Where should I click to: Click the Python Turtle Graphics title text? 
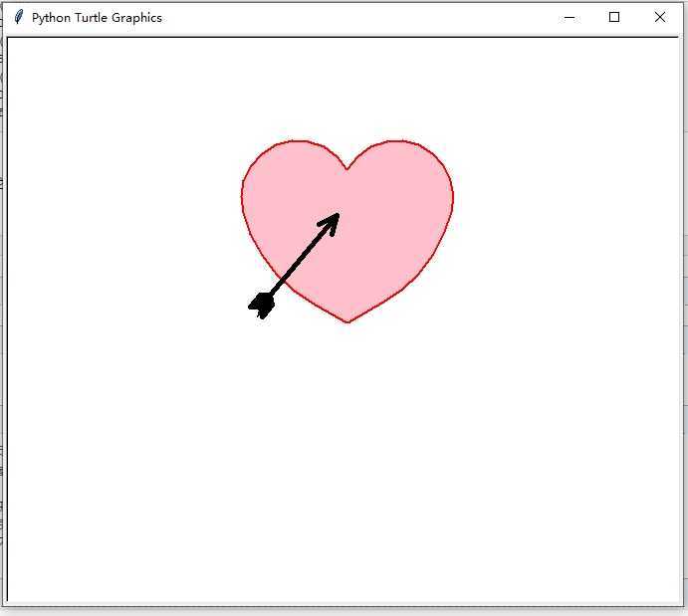[x=97, y=18]
